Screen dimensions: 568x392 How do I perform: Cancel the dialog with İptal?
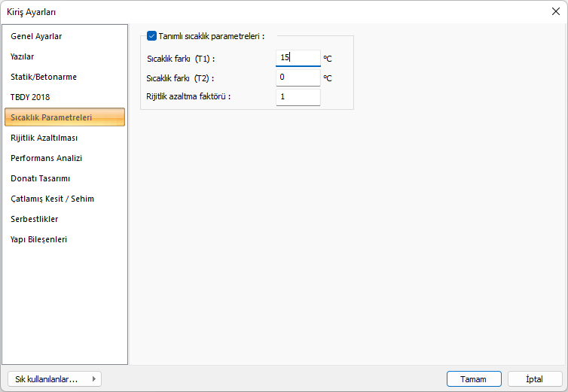click(535, 379)
